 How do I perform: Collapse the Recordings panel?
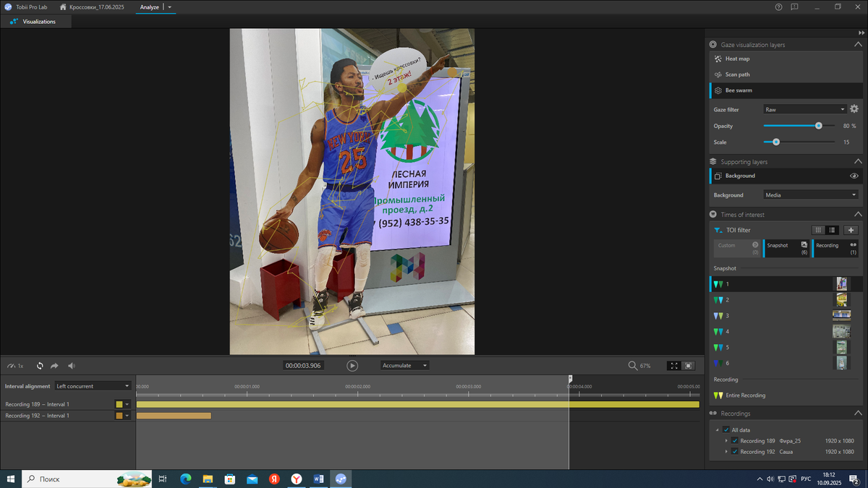[858, 414]
